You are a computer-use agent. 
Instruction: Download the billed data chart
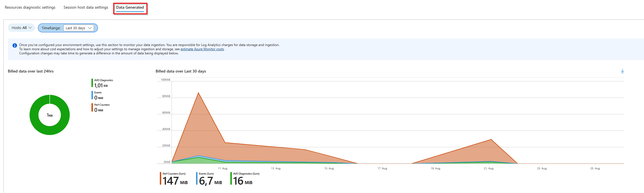[622, 71]
